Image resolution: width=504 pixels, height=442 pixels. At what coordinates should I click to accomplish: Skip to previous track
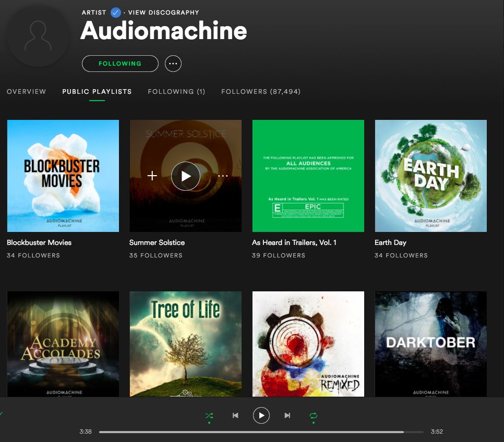[235, 415]
